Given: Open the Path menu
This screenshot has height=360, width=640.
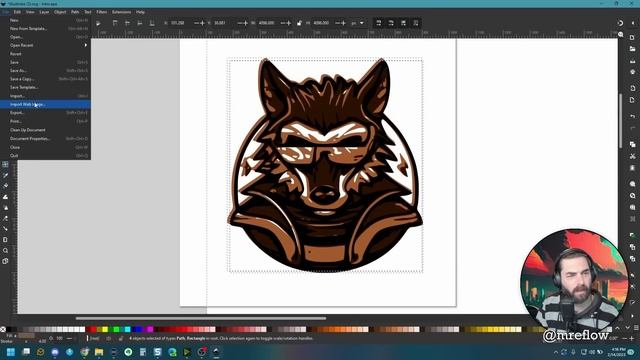Looking at the screenshot, I should [75, 12].
